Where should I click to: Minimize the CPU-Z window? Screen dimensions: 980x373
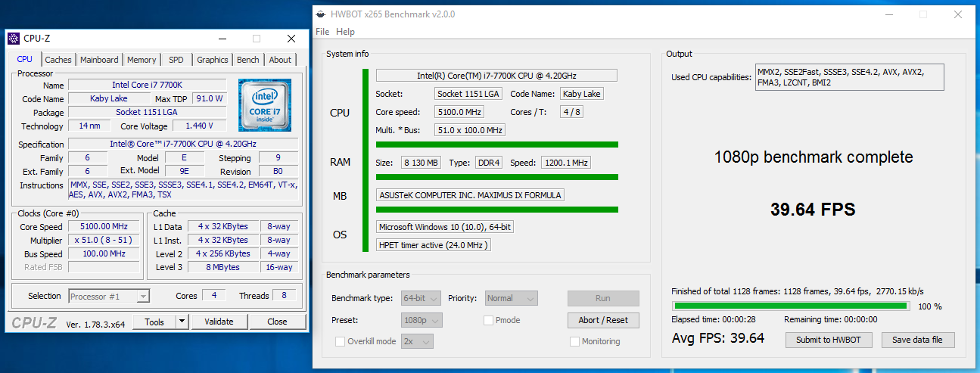click(x=222, y=38)
